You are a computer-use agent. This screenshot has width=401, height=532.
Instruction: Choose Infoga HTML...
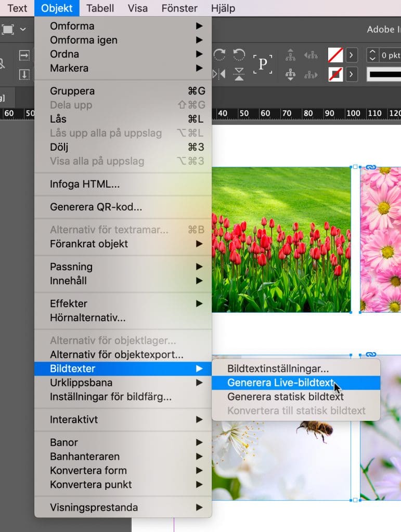coord(123,184)
